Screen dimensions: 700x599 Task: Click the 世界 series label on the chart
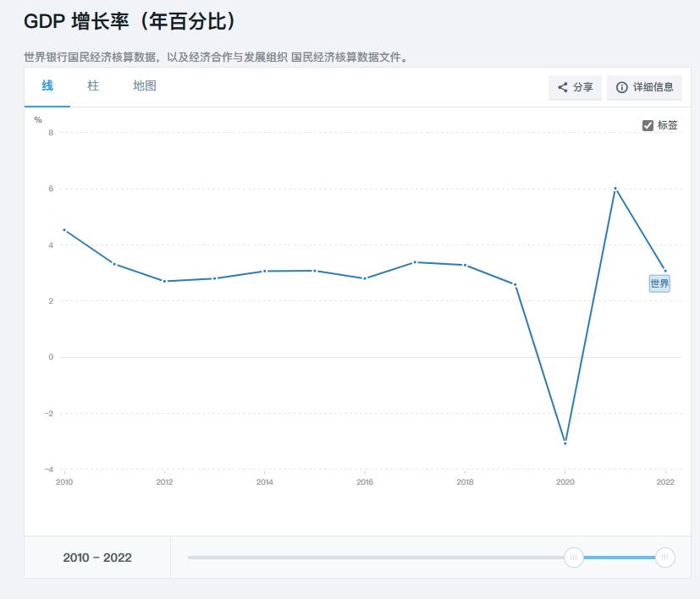658,283
